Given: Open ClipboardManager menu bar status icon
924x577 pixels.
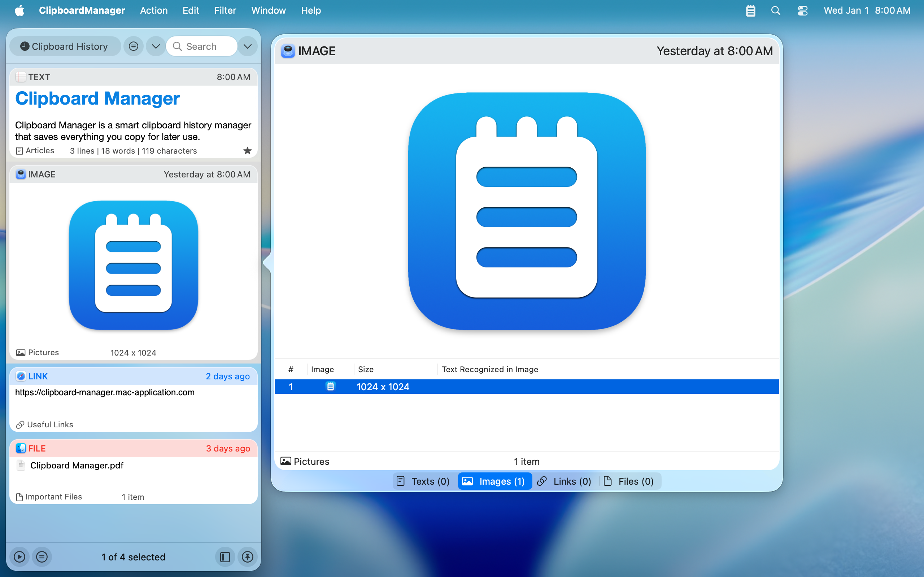Looking at the screenshot, I should (x=750, y=10).
